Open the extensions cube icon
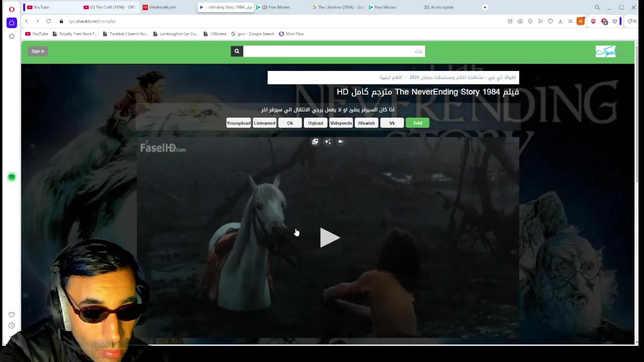 click(615, 21)
